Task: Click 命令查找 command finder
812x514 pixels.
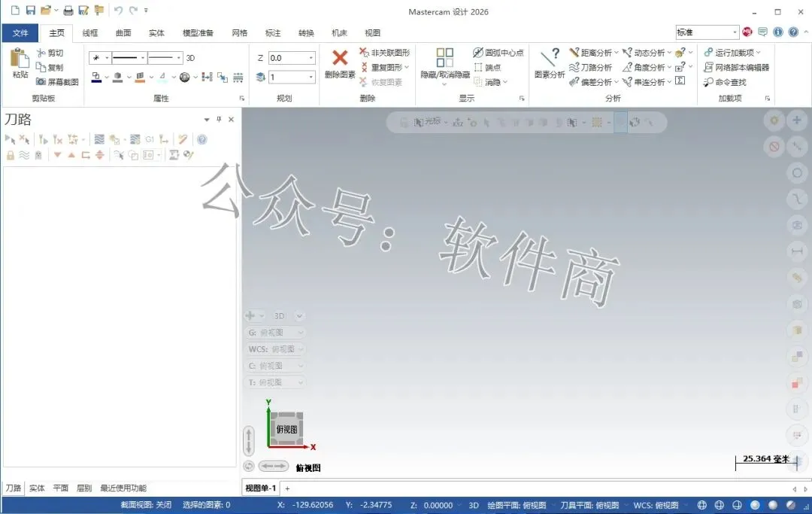Action: (x=725, y=82)
